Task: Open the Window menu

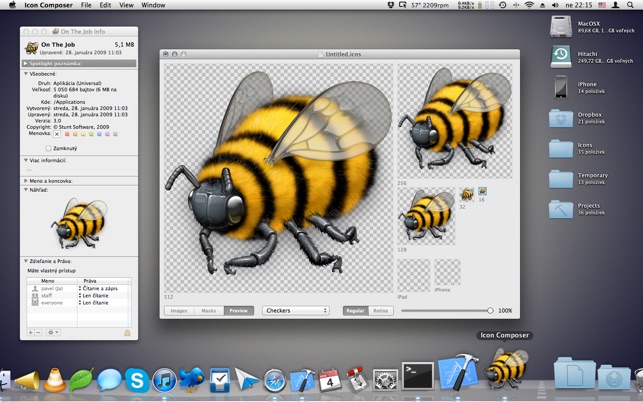Action: point(153,5)
